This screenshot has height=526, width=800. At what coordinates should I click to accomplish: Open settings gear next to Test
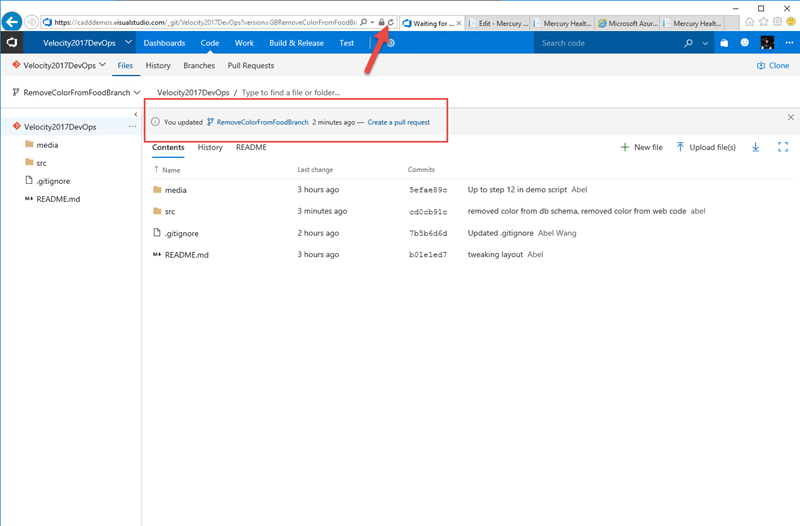click(x=391, y=43)
